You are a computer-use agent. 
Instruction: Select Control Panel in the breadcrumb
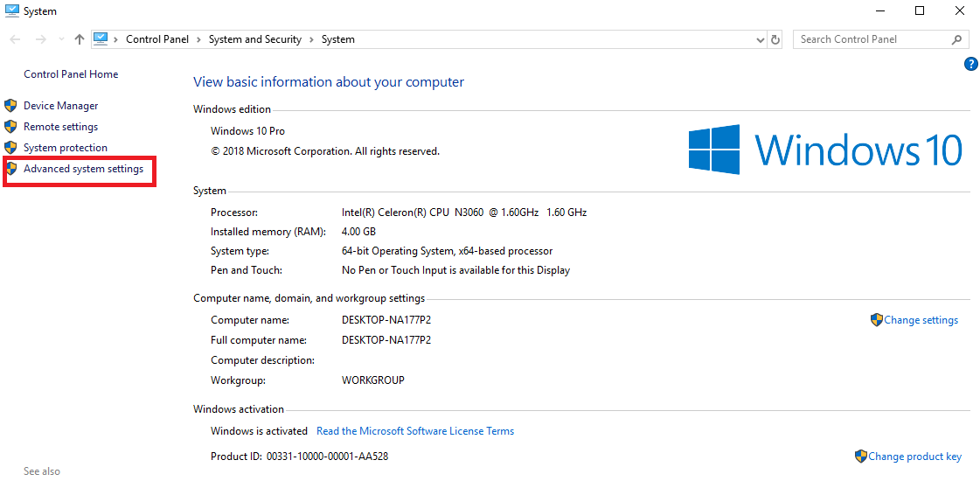tap(156, 39)
